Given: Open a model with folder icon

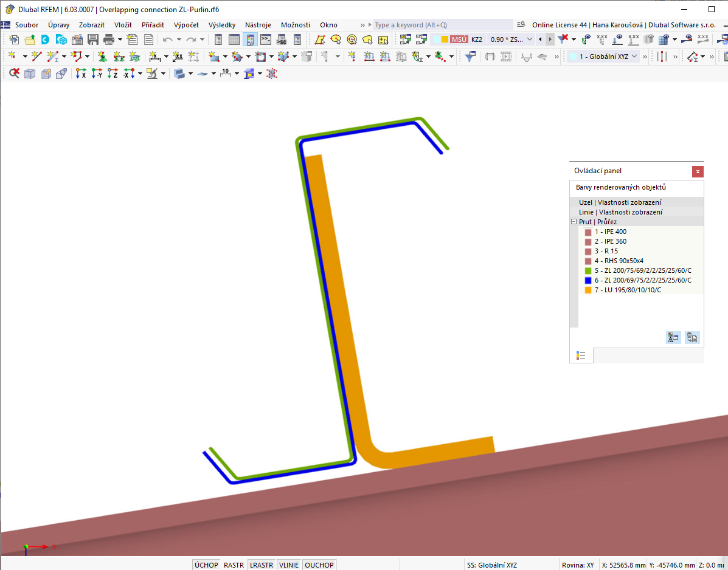Looking at the screenshot, I should [x=30, y=40].
